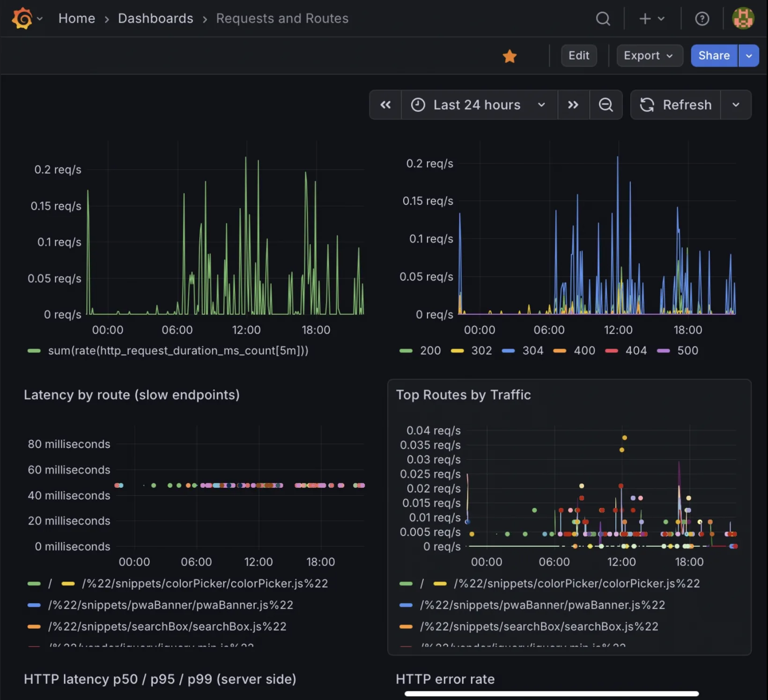Toggle the 304 status legend series
This screenshot has height=700, width=768.
pyautogui.click(x=533, y=350)
